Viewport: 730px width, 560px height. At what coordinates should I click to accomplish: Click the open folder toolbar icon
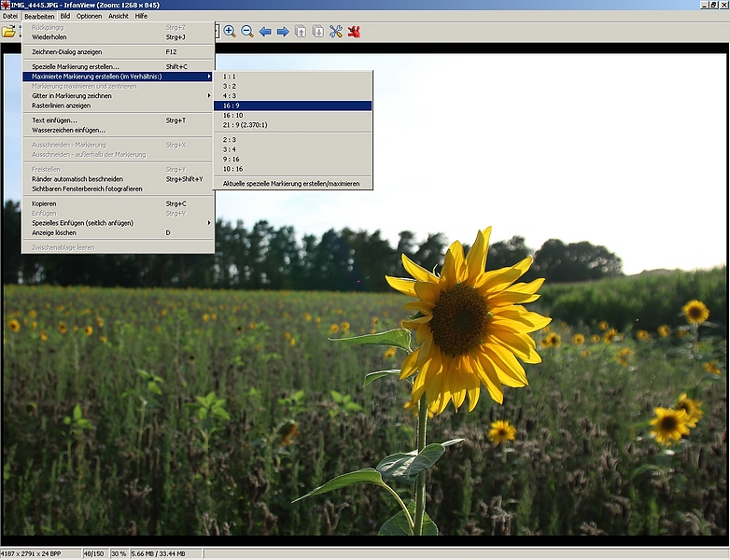tap(9, 32)
